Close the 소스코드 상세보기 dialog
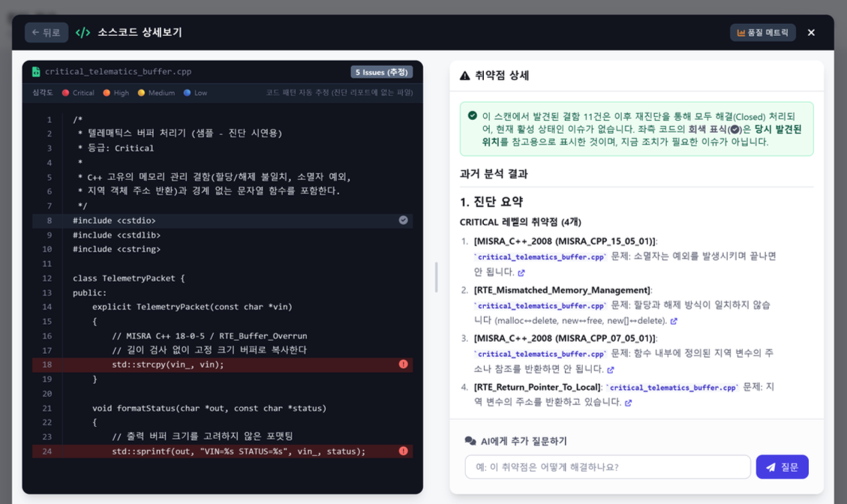Screen dimensions: 847x504 point(811,32)
